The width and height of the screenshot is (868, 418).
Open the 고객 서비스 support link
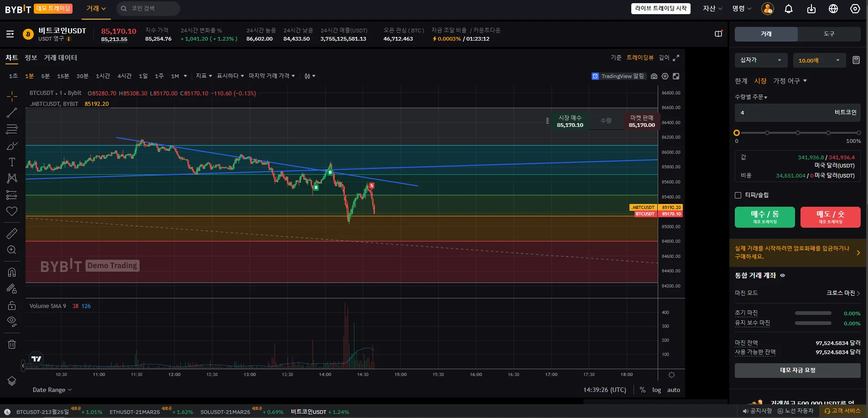843,411
